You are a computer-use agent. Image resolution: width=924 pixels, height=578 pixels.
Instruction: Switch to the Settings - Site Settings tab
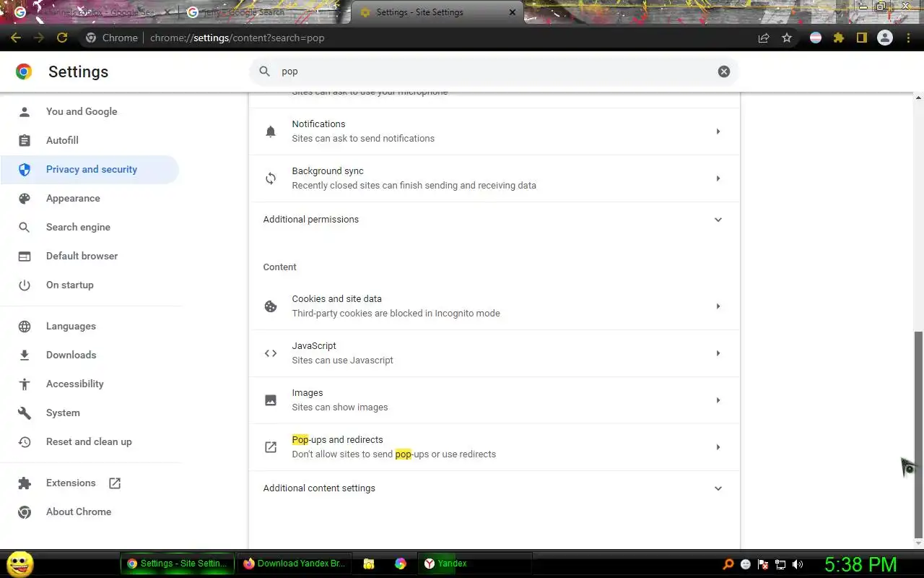pyautogui.click(x=437, y=12)
